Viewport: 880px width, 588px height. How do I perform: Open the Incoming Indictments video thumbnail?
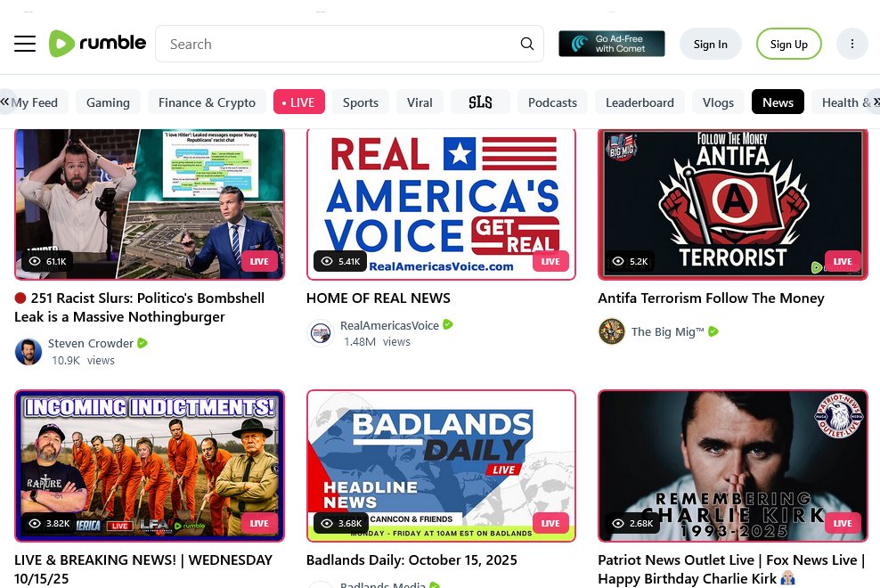pyautogui.click(x=150, y=466)
